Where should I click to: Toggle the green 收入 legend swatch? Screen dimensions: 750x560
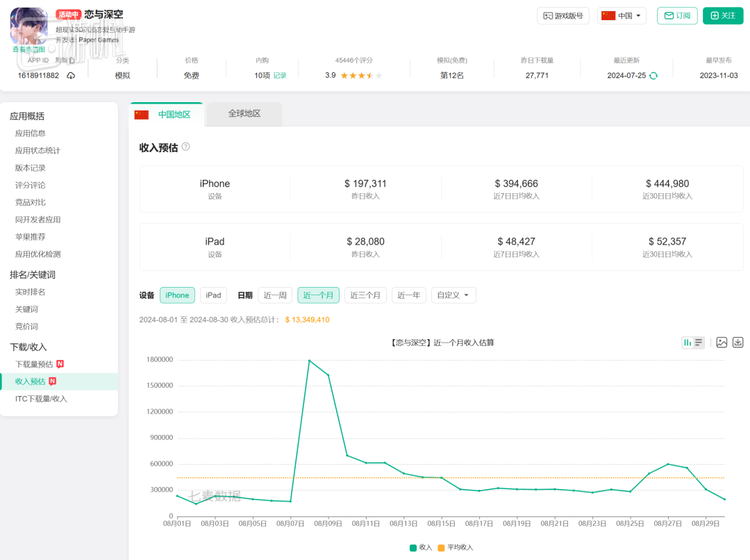pyautogui.click(x=413, y=548)
